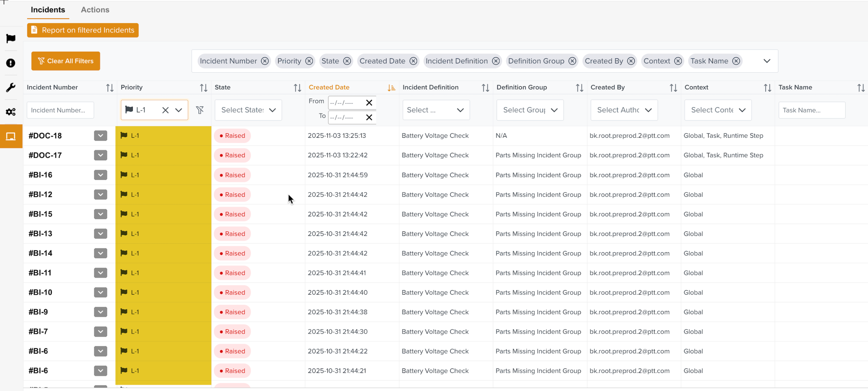Click the highlighted monitor sidebar icon
Image resolution: width=868 pixels, height=391 pixels.
pos(11,136)
